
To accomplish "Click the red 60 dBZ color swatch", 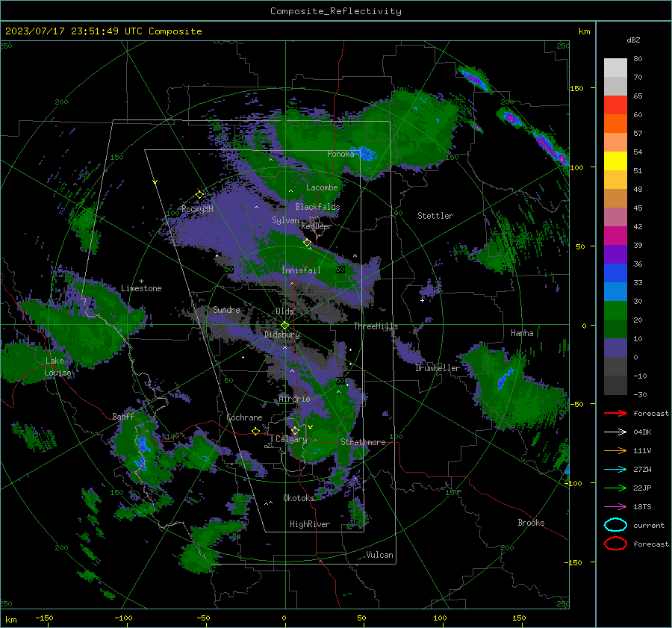I will point(615,105).
